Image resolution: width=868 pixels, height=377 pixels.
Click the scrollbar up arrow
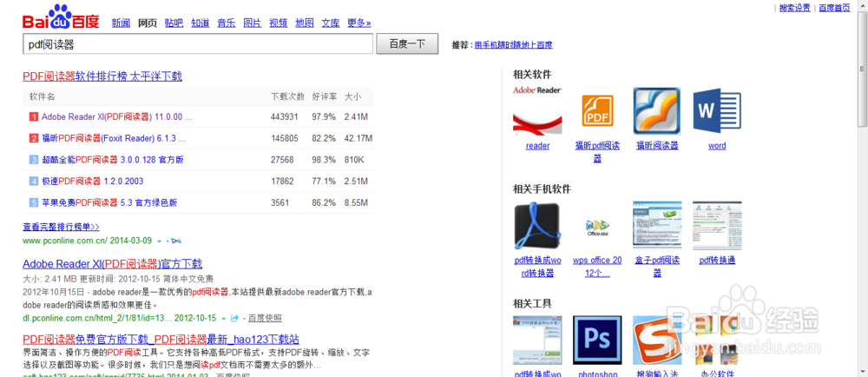click(863, 5)
